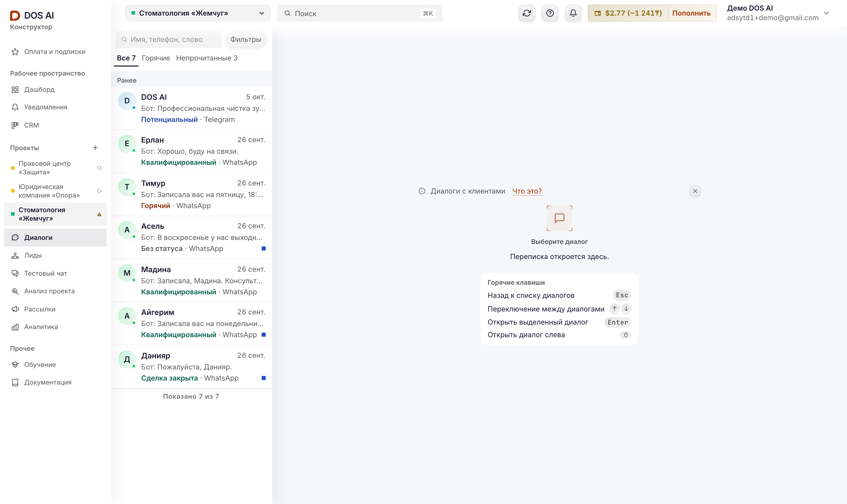
Task: Open the notifications bell in top bar
Action: tap(573, 13)
